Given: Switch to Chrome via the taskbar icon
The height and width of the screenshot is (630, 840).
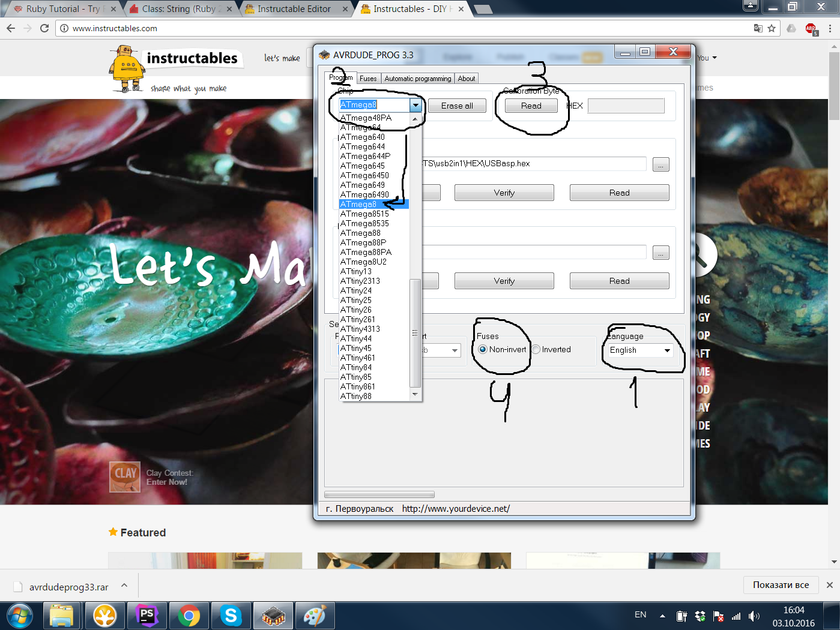Looking at the screenshot, I should coord(189,616).
